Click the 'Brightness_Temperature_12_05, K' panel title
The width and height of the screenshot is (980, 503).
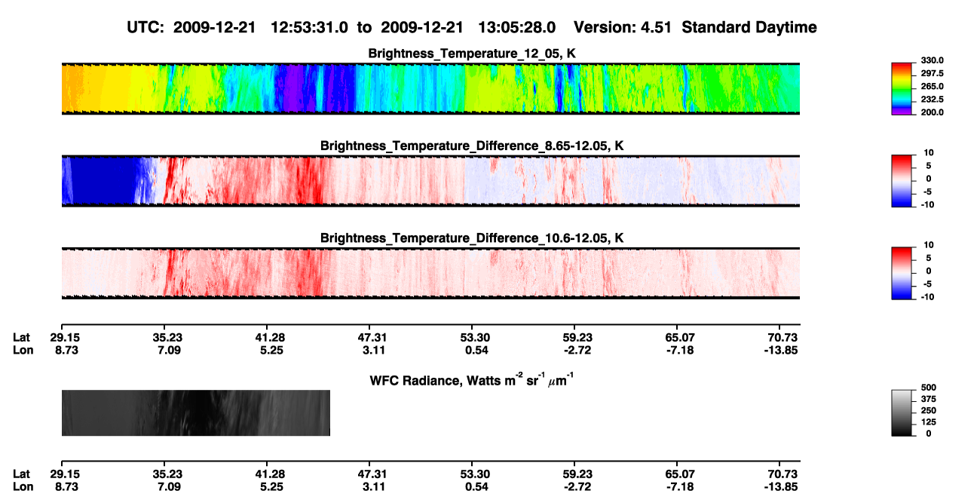click(x=472, y=54)
